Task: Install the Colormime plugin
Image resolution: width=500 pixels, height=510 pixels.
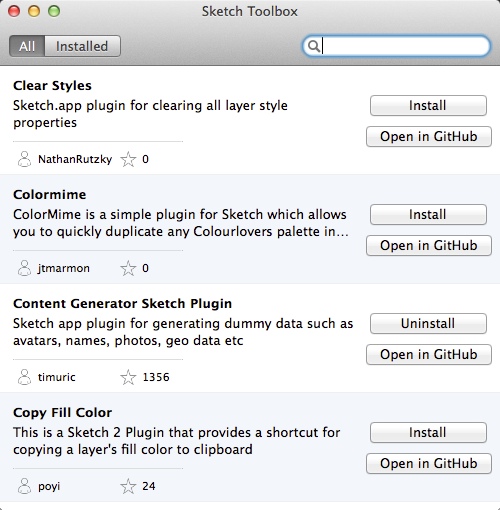Action: 428,215
